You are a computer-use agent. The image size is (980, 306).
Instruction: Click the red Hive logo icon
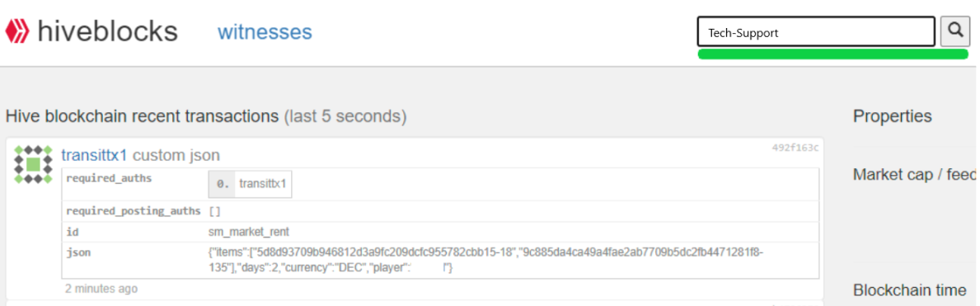[18, 31]
